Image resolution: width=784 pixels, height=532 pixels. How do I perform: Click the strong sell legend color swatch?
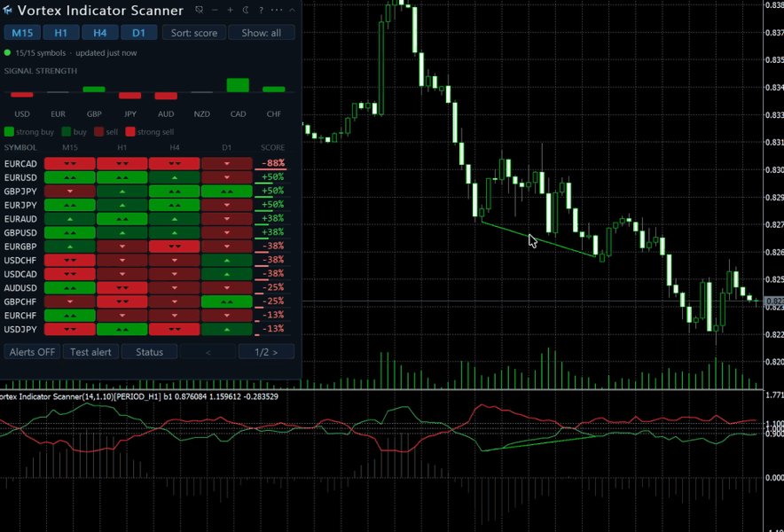(130, 132)
